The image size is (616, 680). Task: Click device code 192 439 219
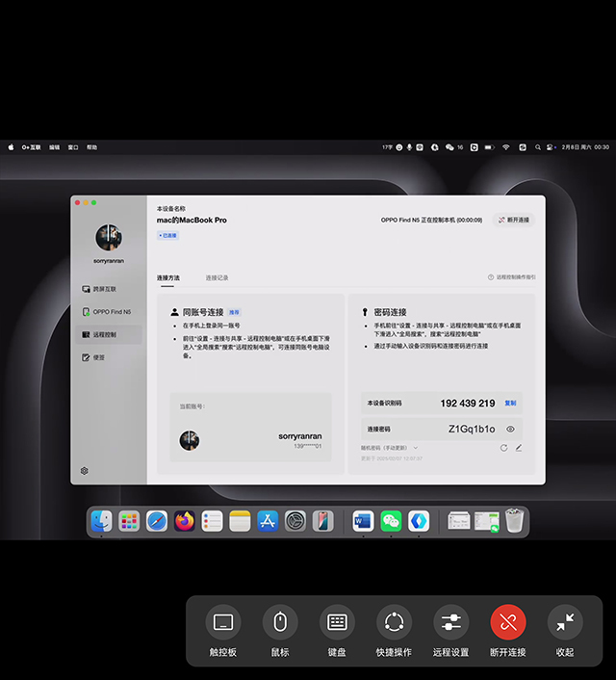(468, 404)
